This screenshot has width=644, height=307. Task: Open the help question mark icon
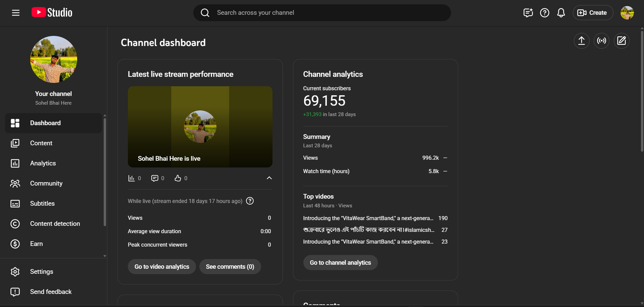coord(544,13)
